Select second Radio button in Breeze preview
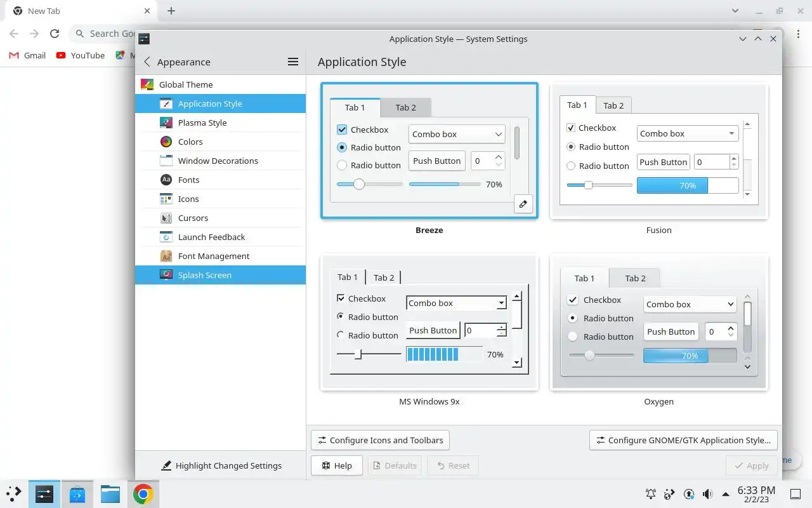812x508 pixels. point(342,165)
